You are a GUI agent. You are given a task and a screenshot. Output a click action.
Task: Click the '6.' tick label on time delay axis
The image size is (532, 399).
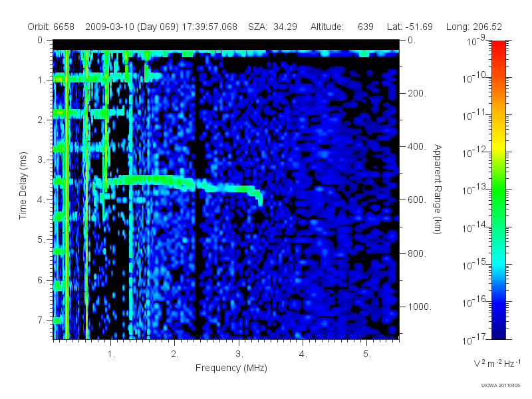coord(41,280)
